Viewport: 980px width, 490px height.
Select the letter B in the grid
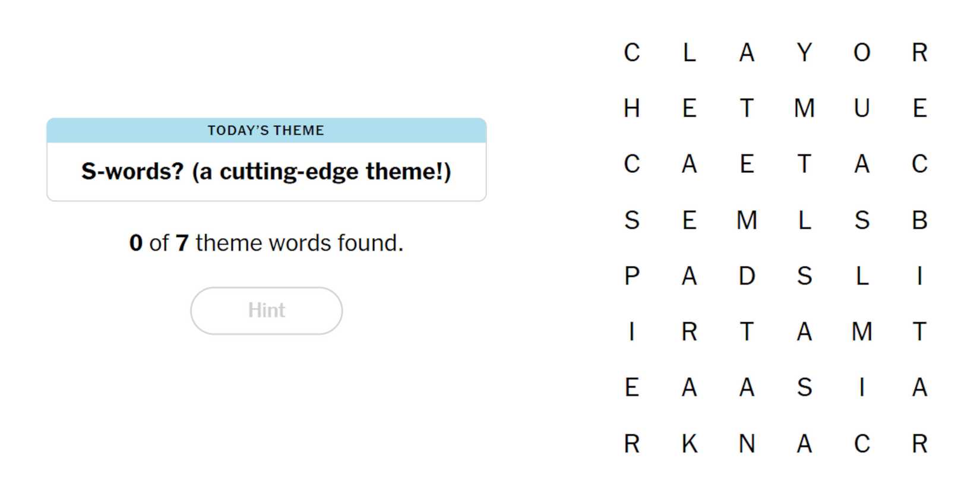coord(919,220)
